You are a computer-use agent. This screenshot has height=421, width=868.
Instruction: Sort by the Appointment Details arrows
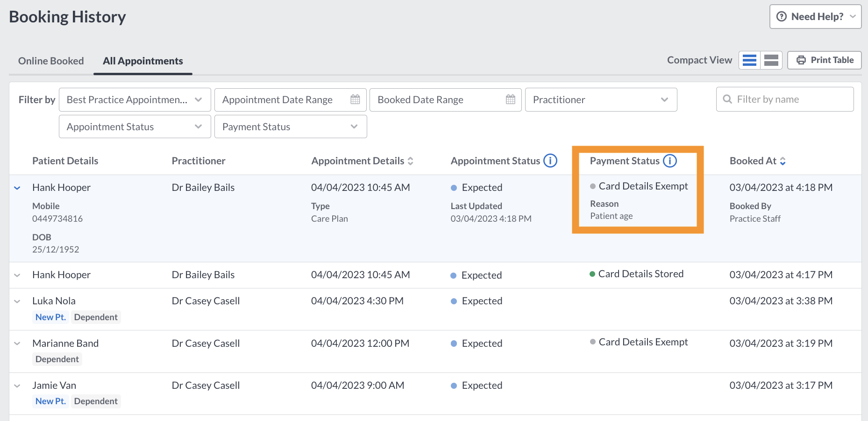click(410, 161)
